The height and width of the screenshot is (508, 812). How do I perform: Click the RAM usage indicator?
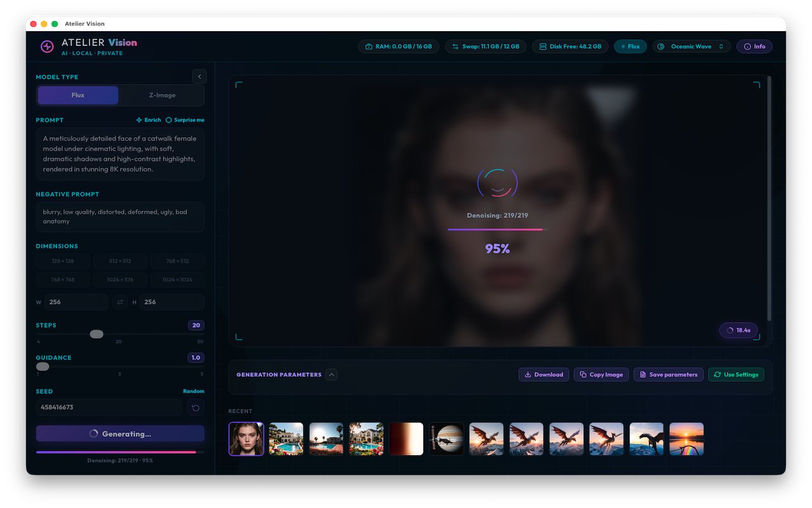point(398,46)
